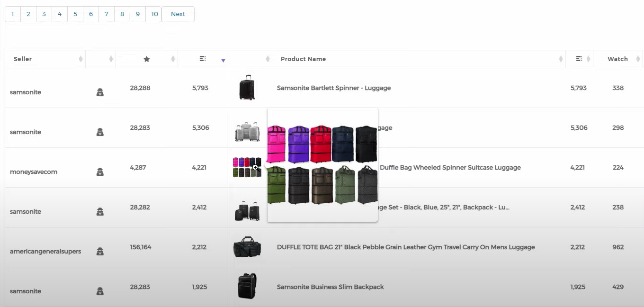Open product "Samsonite Business Slim Backpack"
Viewport: 644px width, 307px height.
(x=331, y=287)
